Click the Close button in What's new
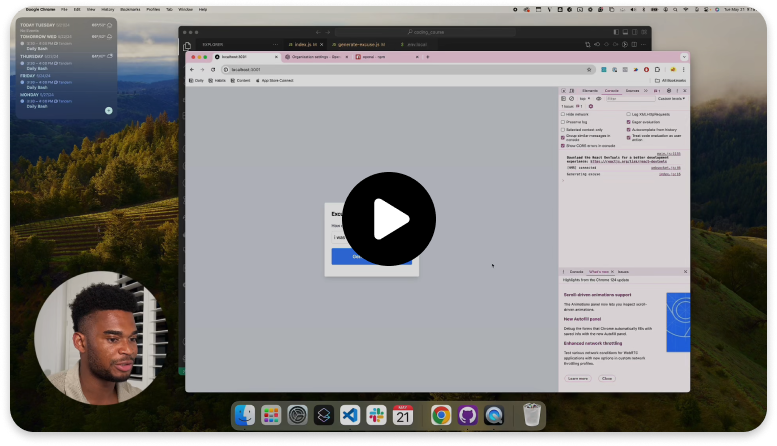 607,378
